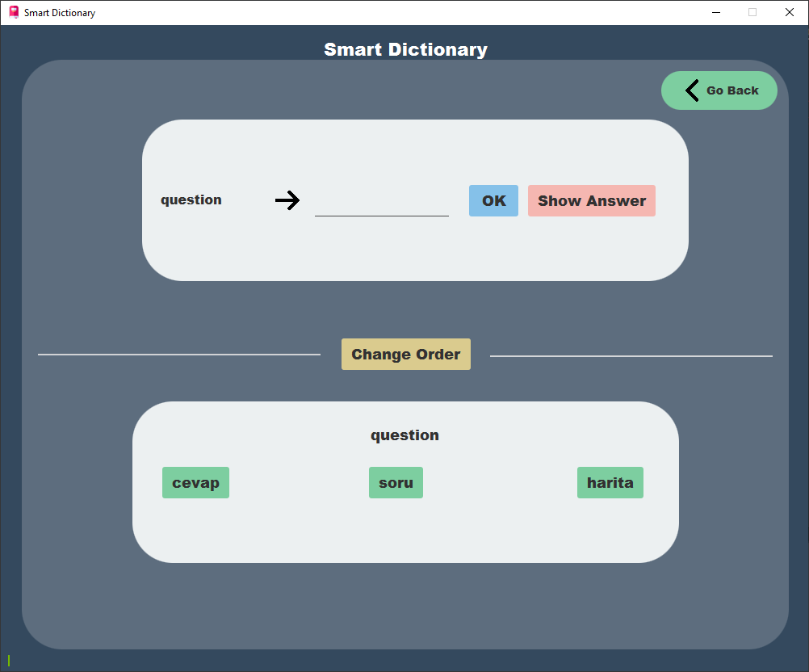Click the 'question' label in the upper card
The height and width of the screenshot is (672, 809).
[191, 200]
